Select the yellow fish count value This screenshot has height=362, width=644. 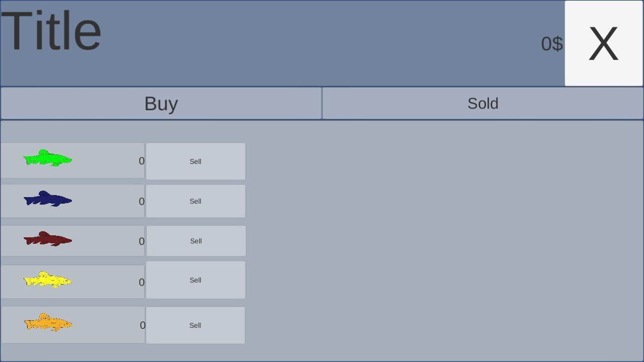point(142,283)
